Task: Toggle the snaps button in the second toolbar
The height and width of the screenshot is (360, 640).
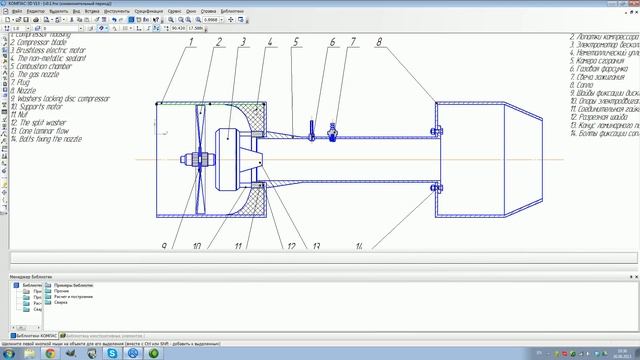Action: coord(101,29)
